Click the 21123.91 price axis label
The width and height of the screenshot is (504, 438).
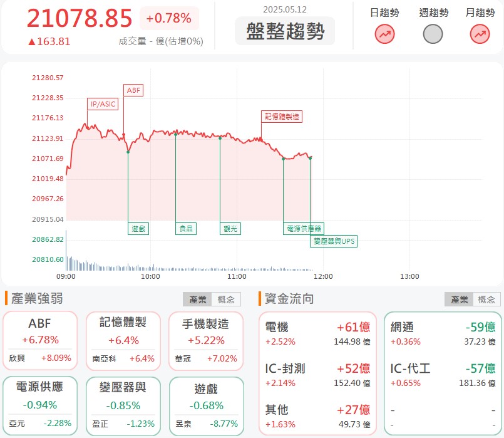point(48,138)
